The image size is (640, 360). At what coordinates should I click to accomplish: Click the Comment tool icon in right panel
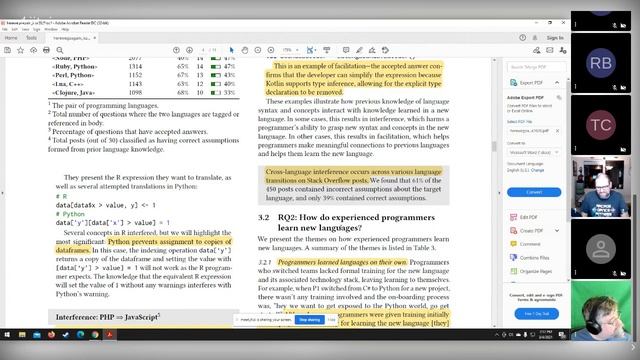click(x=513, y=244)
